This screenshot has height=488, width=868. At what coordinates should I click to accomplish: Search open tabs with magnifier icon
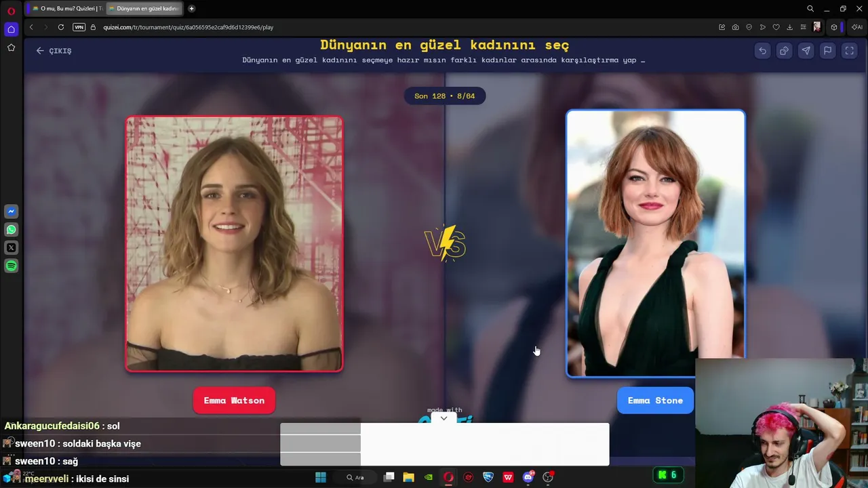[x=810, y=9]
